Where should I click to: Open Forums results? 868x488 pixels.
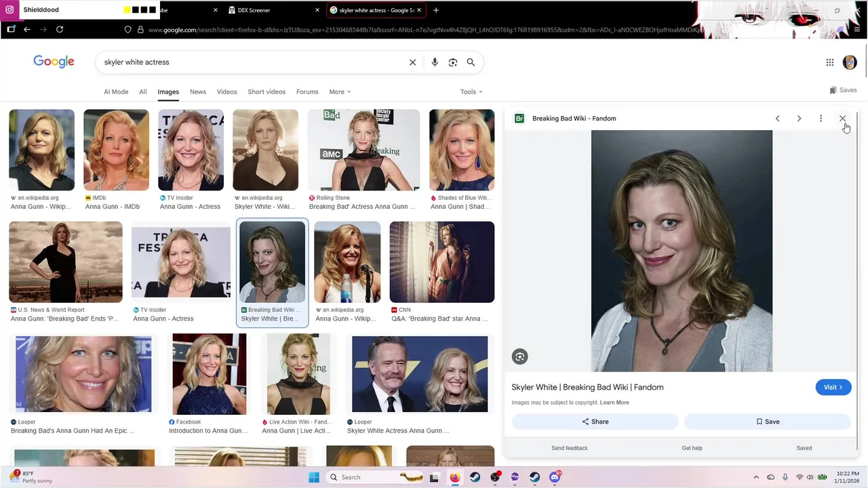tap(307, 92)
